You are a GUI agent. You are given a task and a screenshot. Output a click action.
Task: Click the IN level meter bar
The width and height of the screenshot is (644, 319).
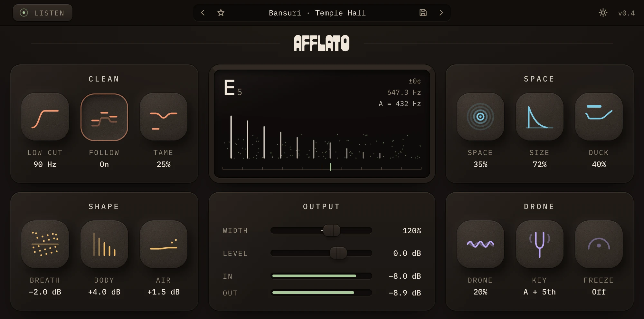[321, 276]
